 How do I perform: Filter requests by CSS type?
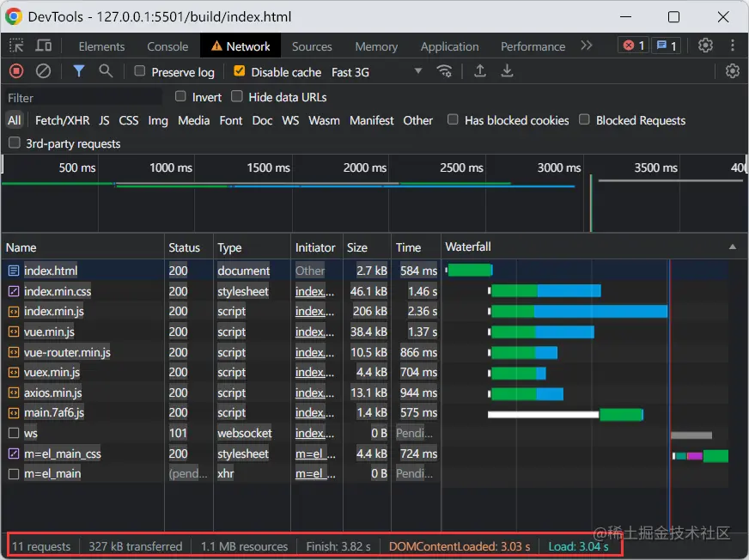[129, 120]
